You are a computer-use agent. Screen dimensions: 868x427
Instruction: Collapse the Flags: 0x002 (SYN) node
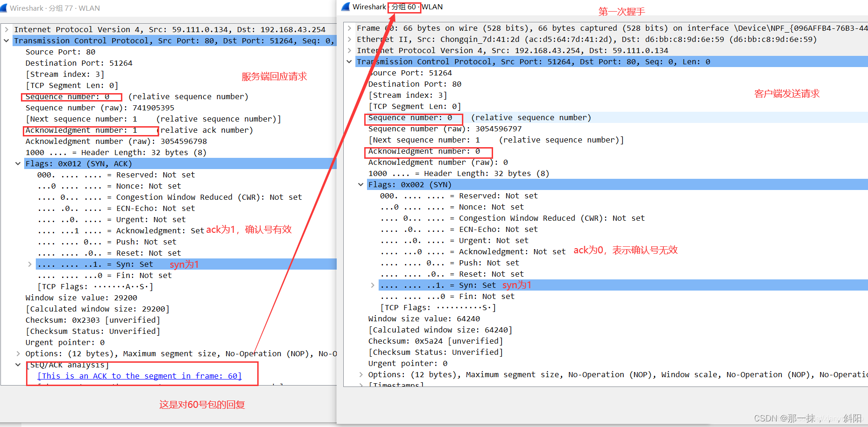point(361,184)
